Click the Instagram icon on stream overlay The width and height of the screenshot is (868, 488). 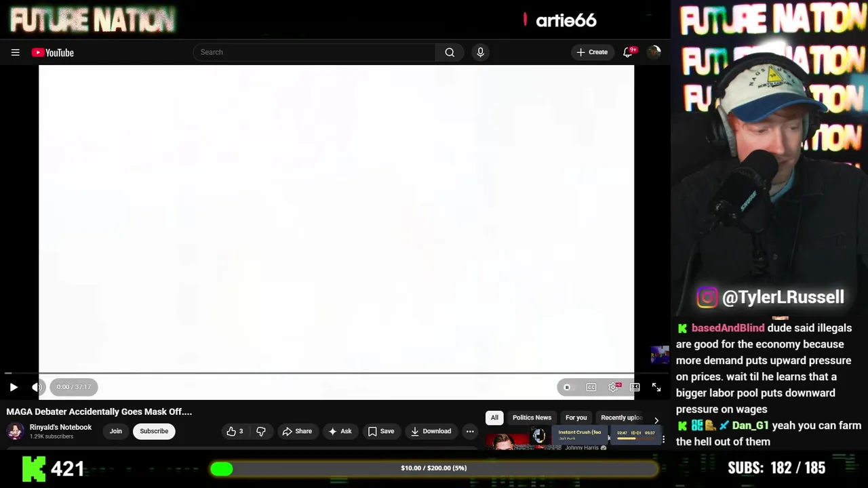coord(707,297)
